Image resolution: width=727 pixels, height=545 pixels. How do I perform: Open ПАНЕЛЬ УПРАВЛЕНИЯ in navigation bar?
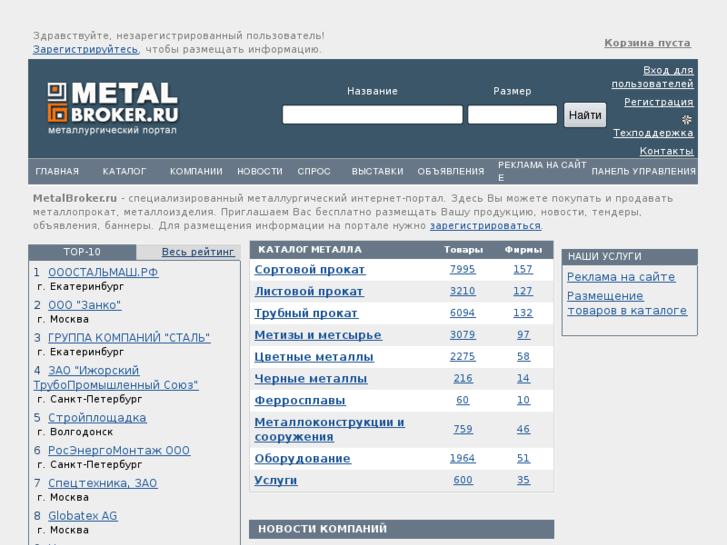pos(644,172)
